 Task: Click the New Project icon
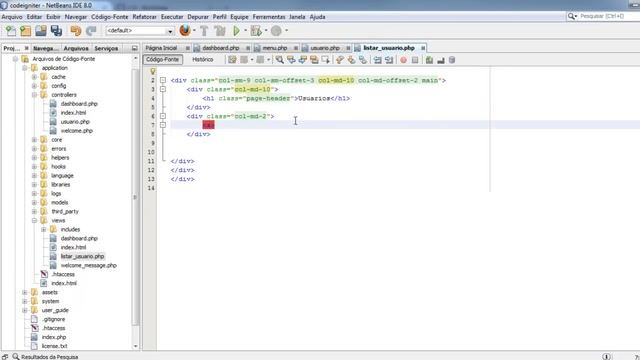26,31
